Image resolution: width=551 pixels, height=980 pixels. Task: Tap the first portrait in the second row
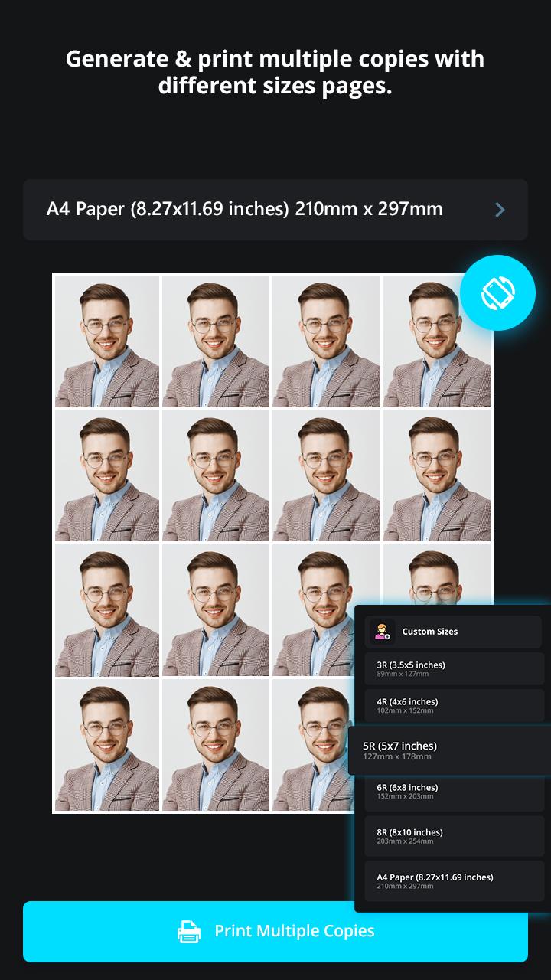pyautogui.click(x=107, y=476)
